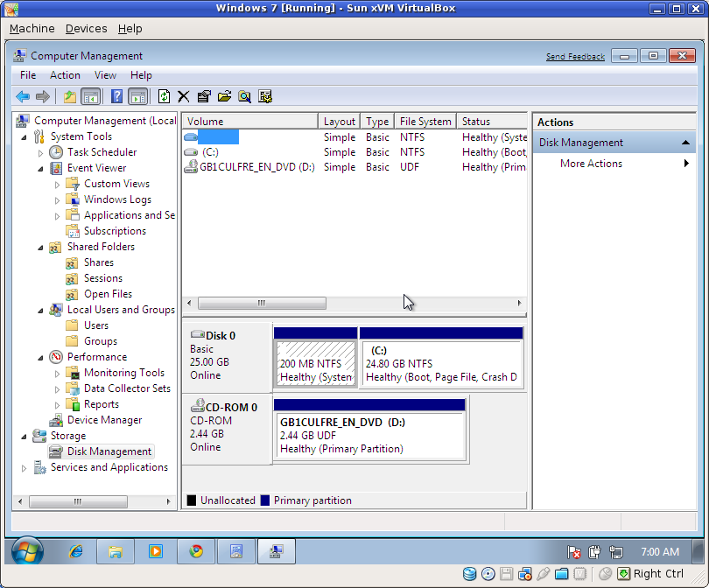The width and height of the screenshot is (709, 588).
Task: Toggle Show/Hide Action Pane toolbar icon
Action: click(137, 96)
